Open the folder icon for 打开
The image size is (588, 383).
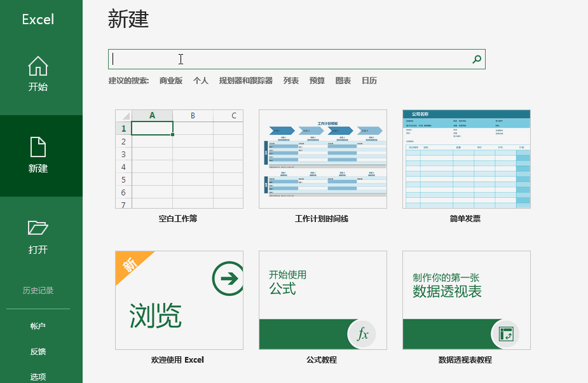pos(38,228)
